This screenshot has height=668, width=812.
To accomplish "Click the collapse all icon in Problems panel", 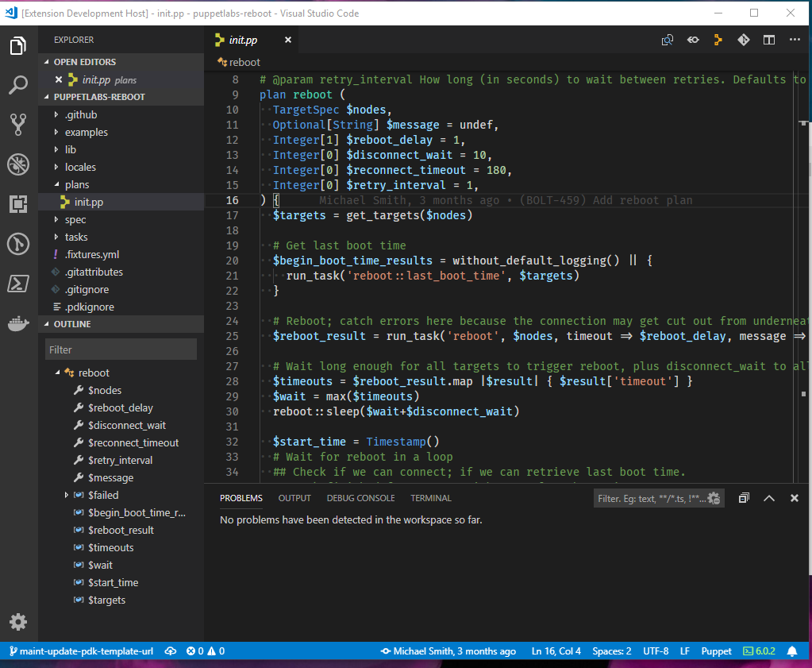I will click(744, 498).
